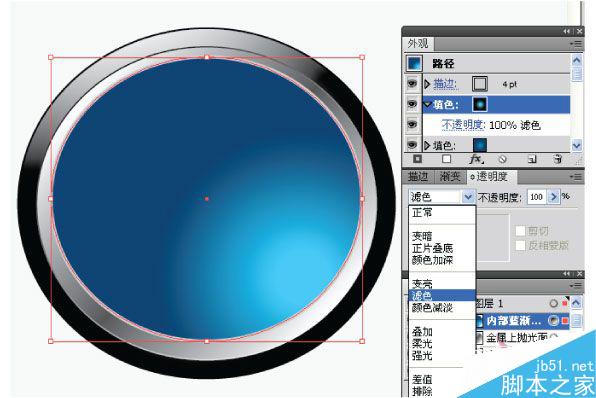Image resolution: width=596 pixels, height=398 pixels.
Task: Select 强光 blend mode
Action: point(422,355)
